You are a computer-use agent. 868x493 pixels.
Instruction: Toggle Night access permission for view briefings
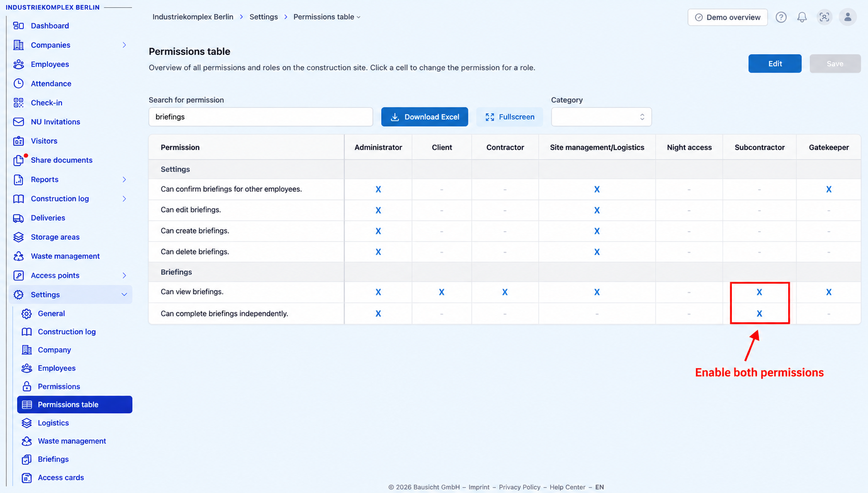click(x=689, y=292)
